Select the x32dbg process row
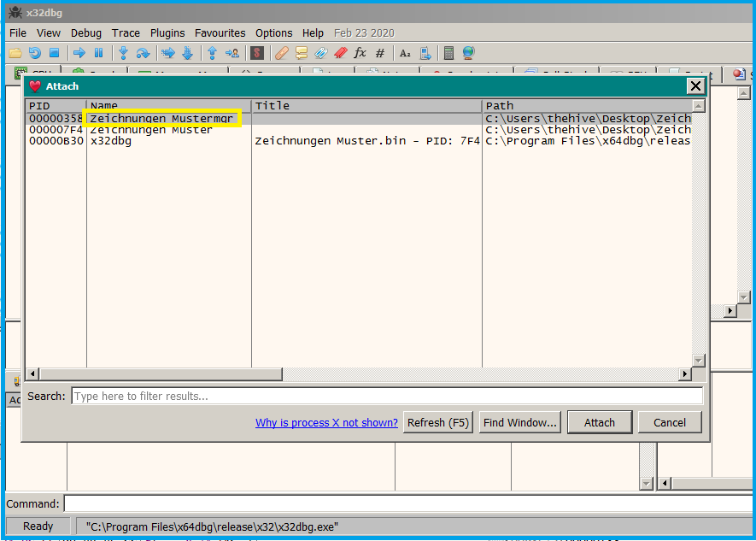 coord(111,141)
